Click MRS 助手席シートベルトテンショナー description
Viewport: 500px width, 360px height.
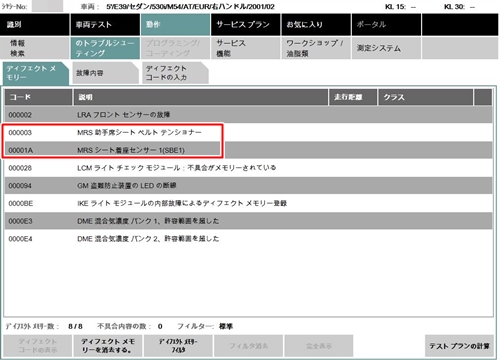coord(139,132)
